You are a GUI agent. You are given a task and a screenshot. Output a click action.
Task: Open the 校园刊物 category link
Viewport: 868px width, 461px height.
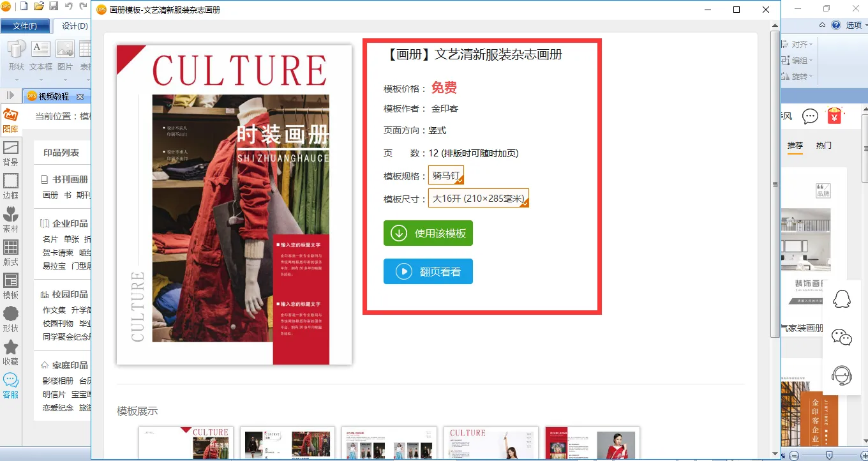(58, 323)
